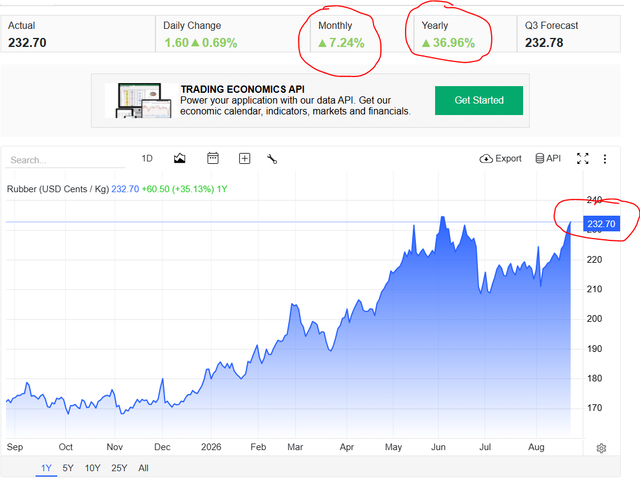The width and height of the screenshot is (640, 482).
Task: Open the three-dot chart menu
Action: (x=604, y=159)
